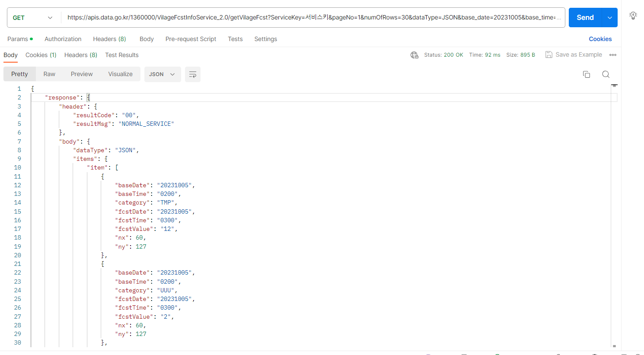Select the Pretty view mode
The height and width of the screenshot is (355, 644).
pos(19,74)
